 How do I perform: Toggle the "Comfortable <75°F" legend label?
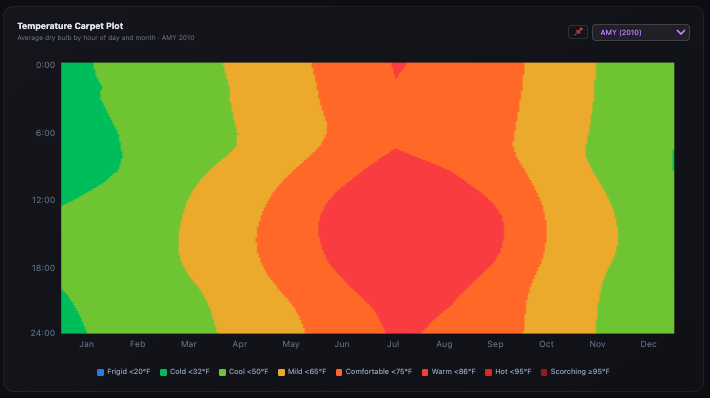pos(379,372)
